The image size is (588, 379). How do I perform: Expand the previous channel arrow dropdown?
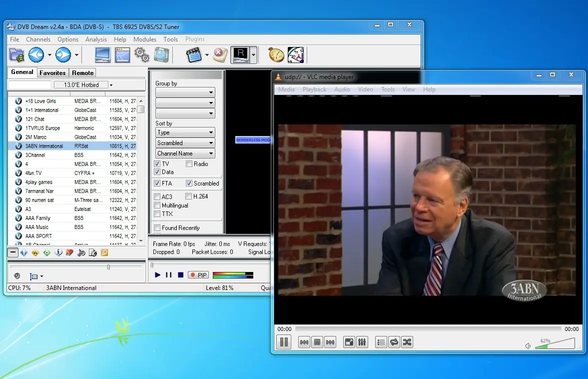[49, 55]
